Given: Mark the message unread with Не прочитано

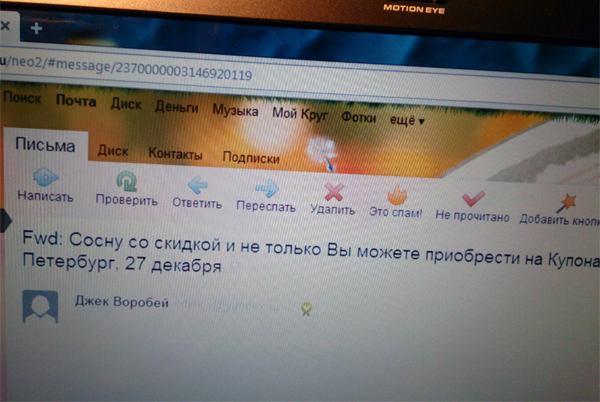Looking at the screenshot, I should (472, 197).
